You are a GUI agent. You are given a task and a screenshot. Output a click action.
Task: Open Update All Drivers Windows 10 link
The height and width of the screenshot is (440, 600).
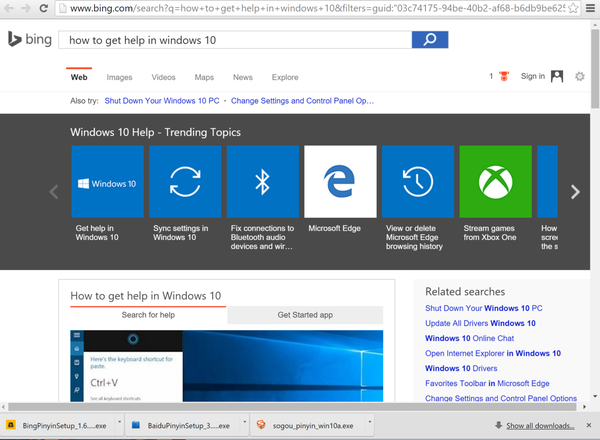point(480,323)
